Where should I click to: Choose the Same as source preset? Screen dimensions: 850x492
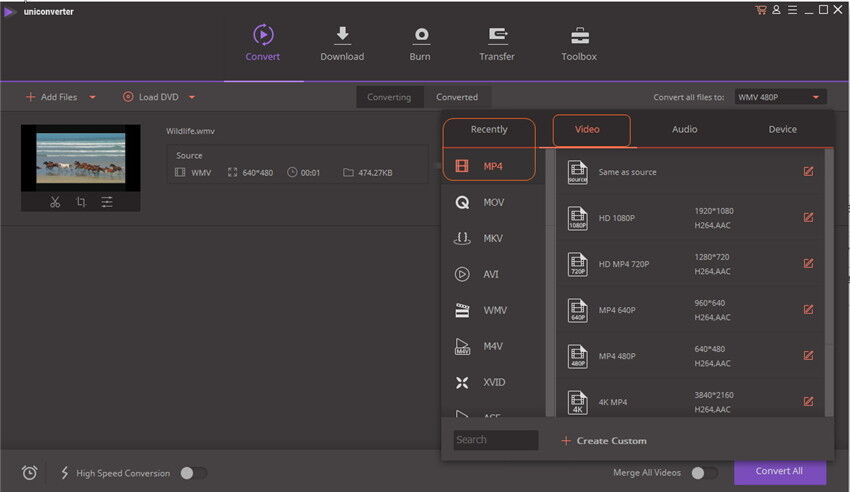click(690, 172)
